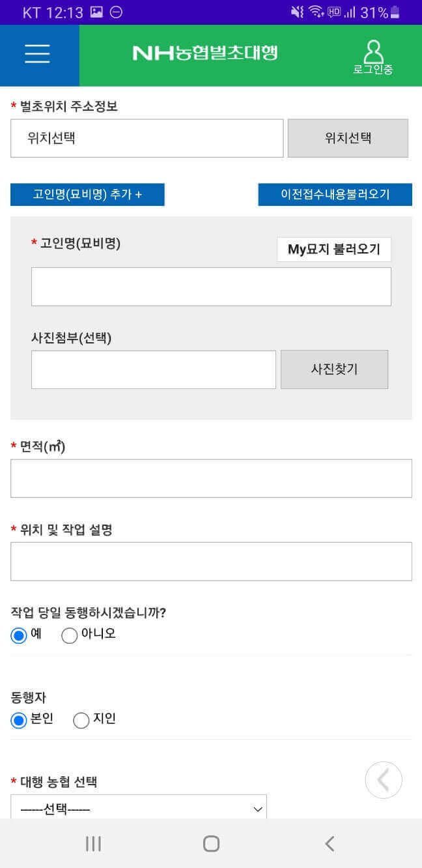Image resolution: width=422 pixels, height=868 pixels.
Task: Expand the -----선택----- combo box
Action: click(138, 808)
